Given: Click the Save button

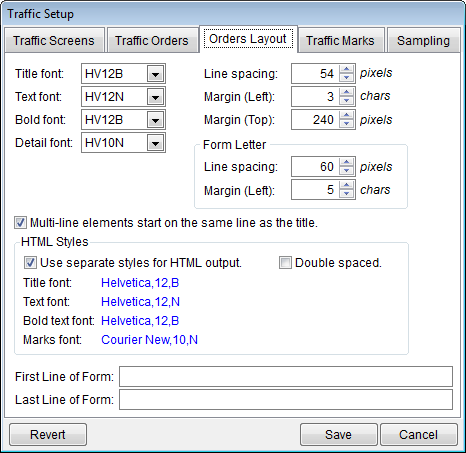Looking at the screenshot, I should [x=339, y=435].
